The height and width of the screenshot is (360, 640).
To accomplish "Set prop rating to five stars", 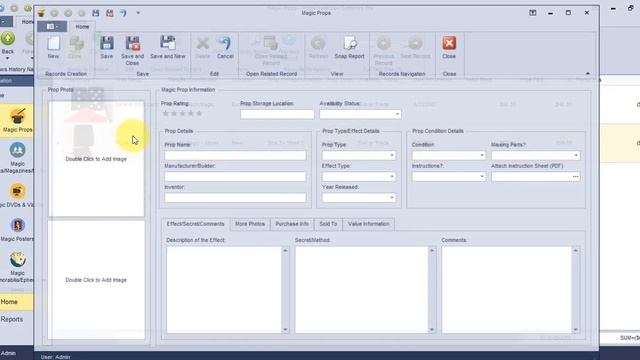I will 199,113.
